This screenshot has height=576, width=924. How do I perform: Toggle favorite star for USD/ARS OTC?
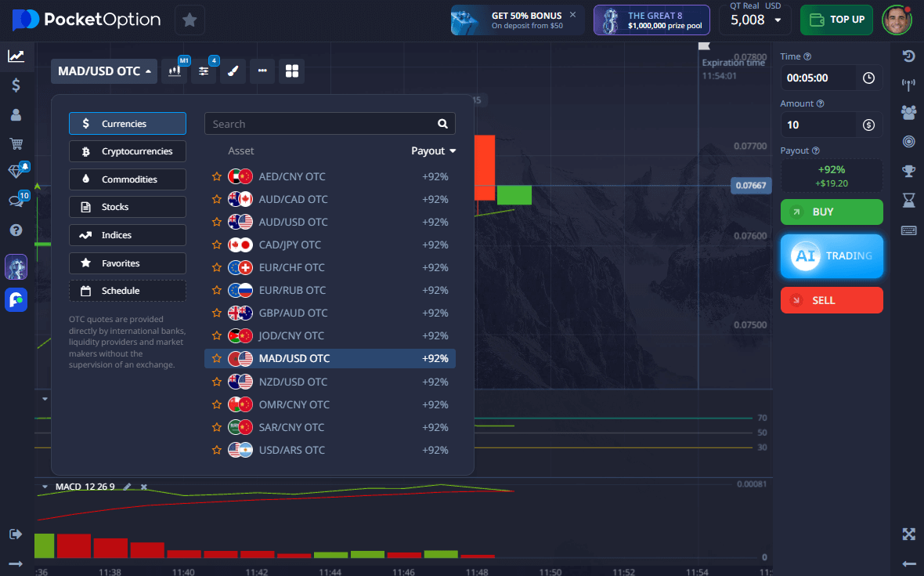(217, 451)
